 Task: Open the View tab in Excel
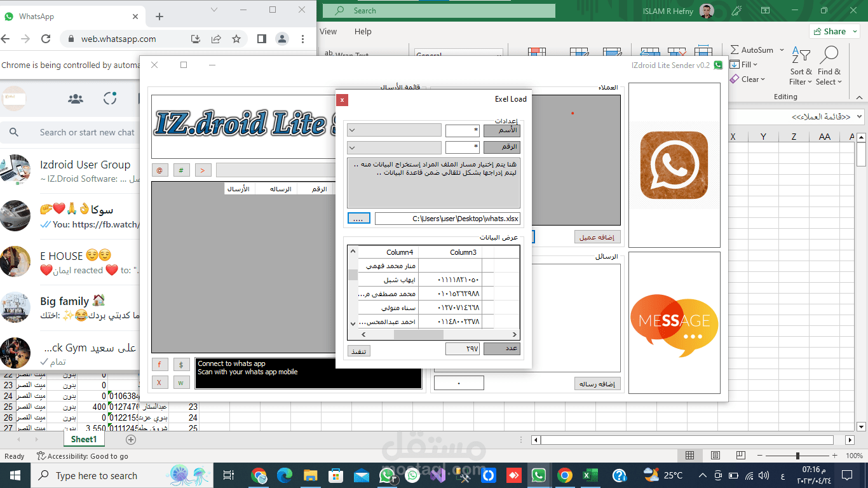click(x=329, y=31)
